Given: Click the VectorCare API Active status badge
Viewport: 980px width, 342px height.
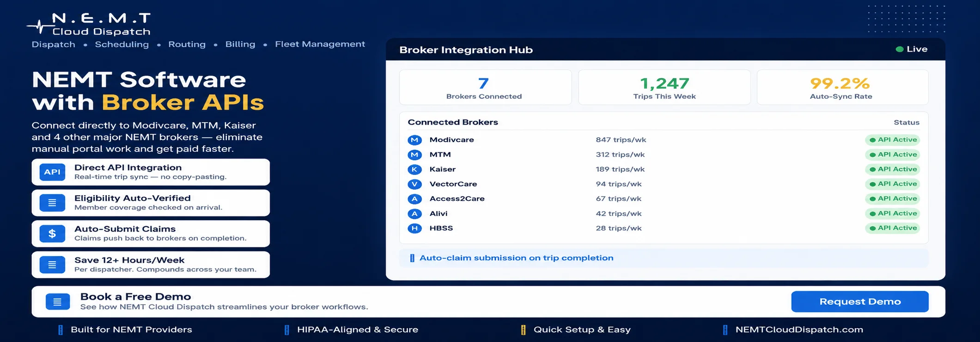Looking at the screenshot, I should (893, 184).
